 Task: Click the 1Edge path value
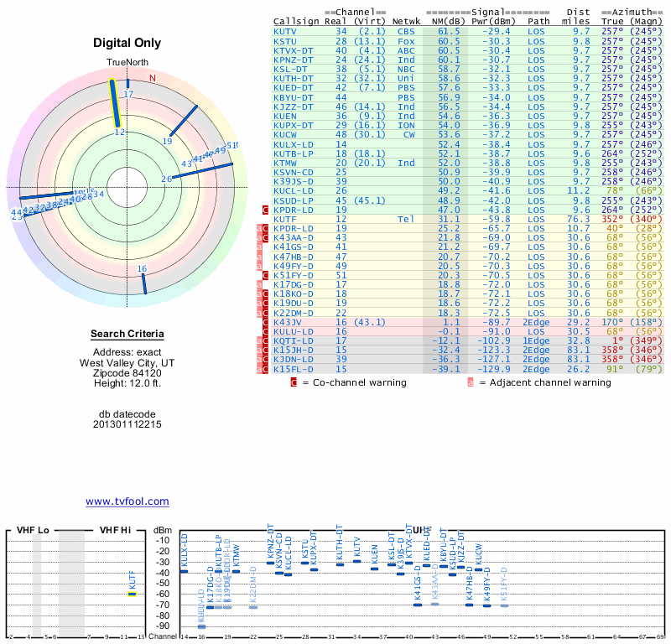click(536, 341)
